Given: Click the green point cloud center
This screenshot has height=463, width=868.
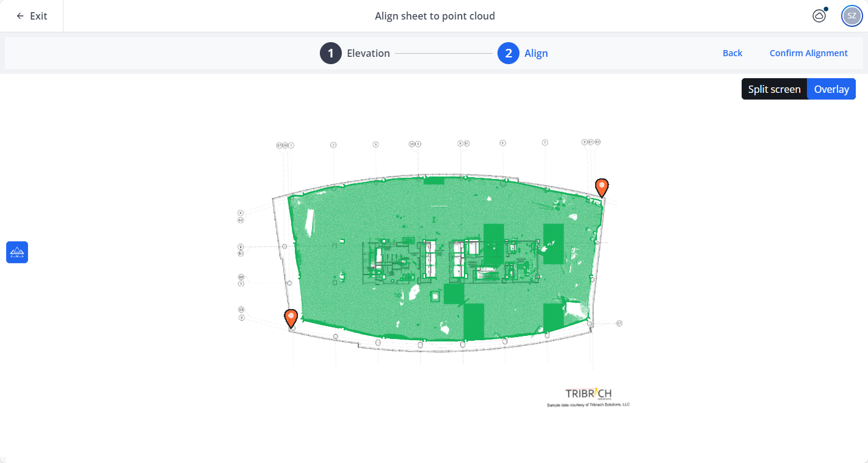Looking at the screenshot, I should coord(446,263).
